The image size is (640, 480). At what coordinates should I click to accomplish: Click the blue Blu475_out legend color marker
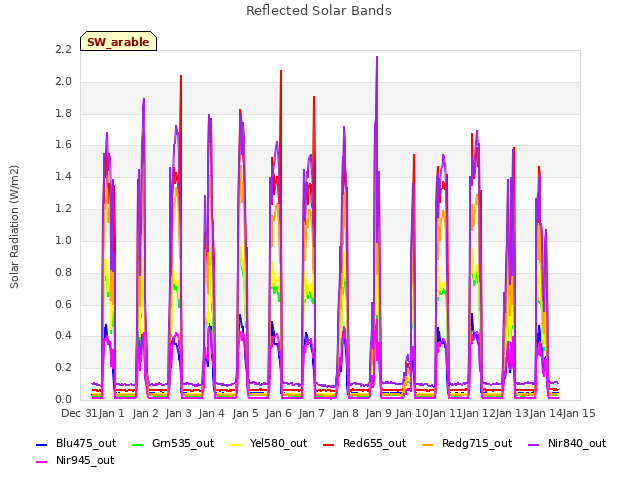pos(42,444)
